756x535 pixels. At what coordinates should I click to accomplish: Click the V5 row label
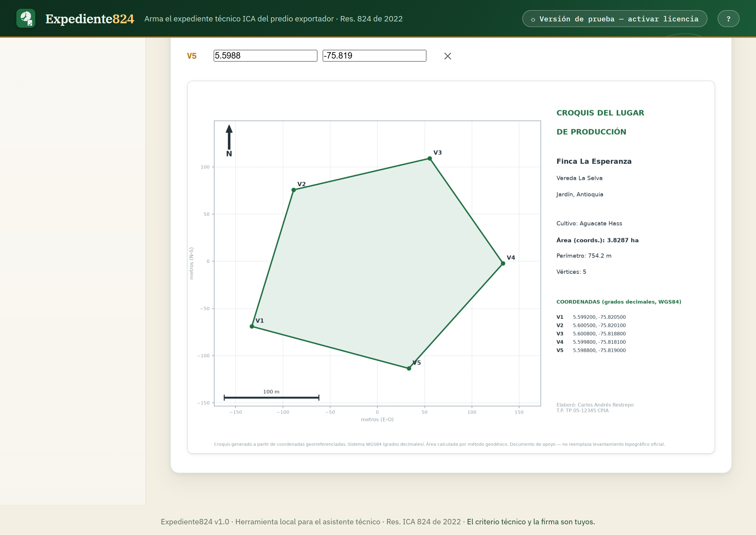(x=192, y=56)
